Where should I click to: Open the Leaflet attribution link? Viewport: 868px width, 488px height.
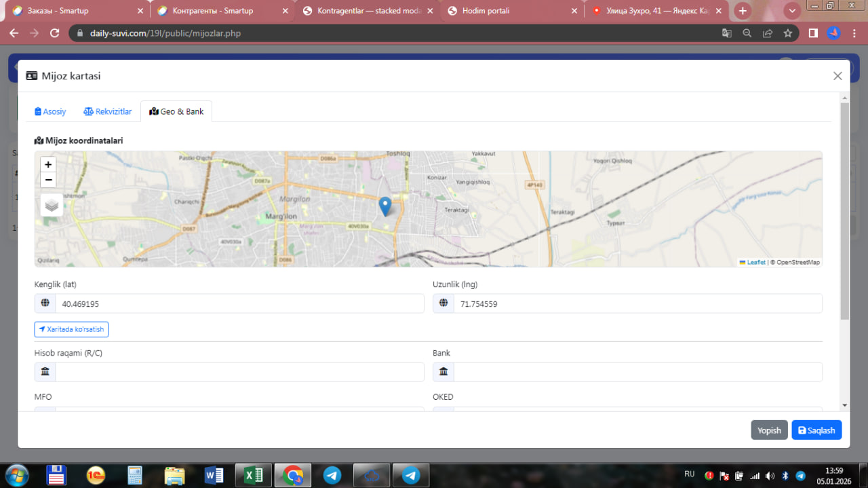tap(755, 263)
